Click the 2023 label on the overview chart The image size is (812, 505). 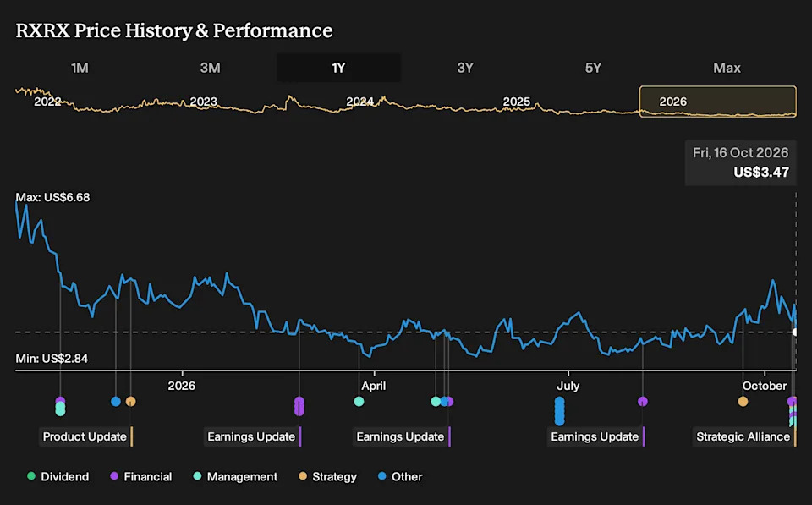click(x=204, y=102)
